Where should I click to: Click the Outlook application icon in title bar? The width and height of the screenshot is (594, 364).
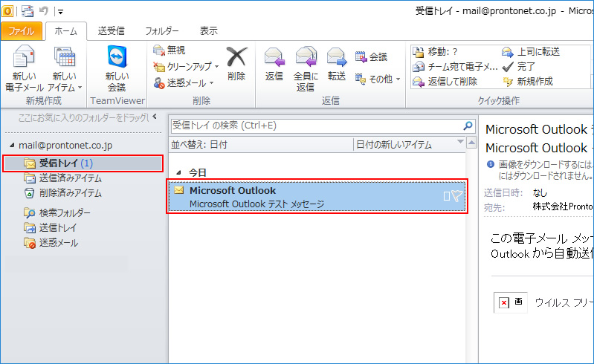(7, 11)
